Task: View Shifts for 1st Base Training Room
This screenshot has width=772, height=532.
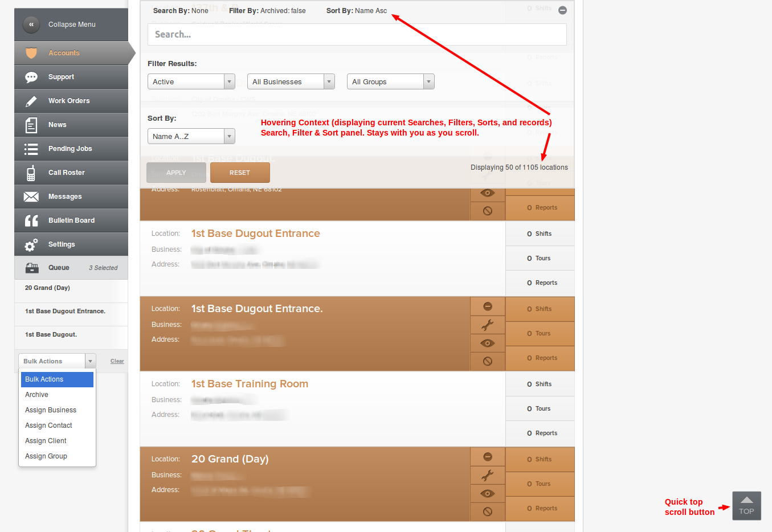Action: (x=540, y=384)
